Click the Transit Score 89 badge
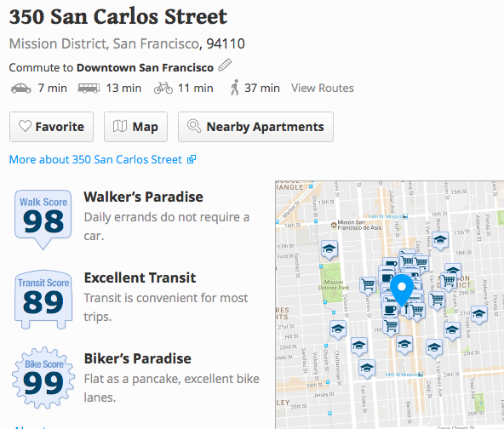 [43, 300]
